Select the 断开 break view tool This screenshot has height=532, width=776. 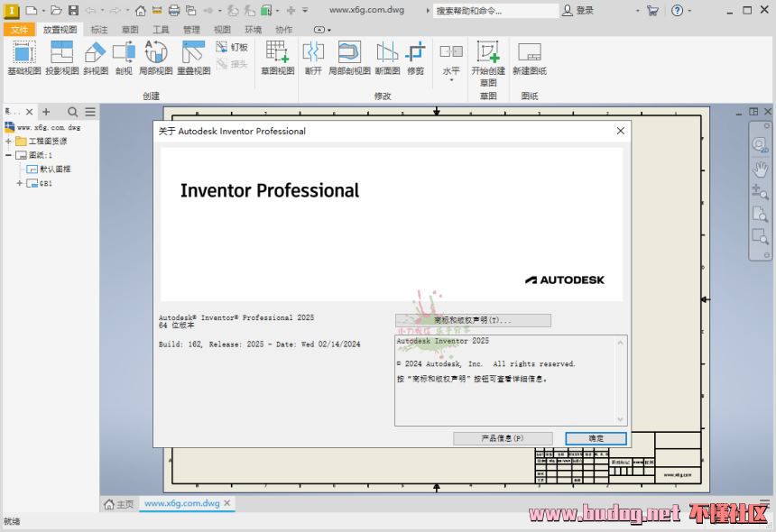[x=313, y=58]
